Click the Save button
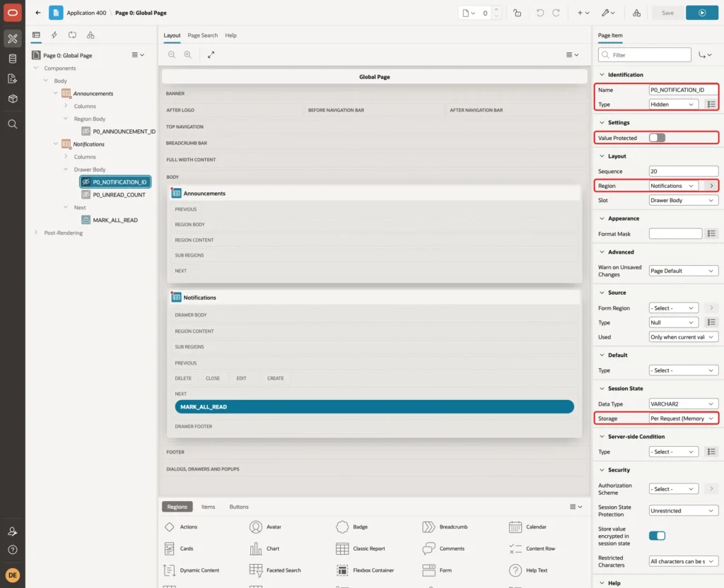The width and height of the screenshot is (724, 588). (x=667, y=13)
